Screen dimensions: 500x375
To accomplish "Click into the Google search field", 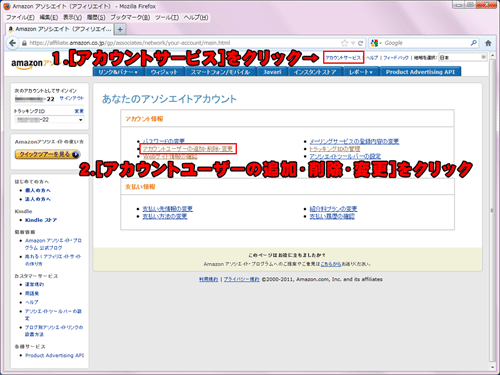I will point(426,43).
